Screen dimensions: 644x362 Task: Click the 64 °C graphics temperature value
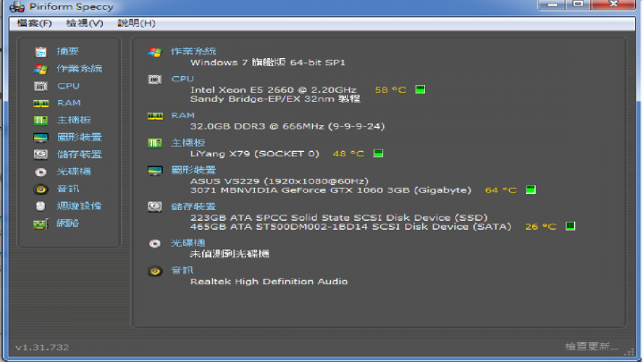[501, 190]
